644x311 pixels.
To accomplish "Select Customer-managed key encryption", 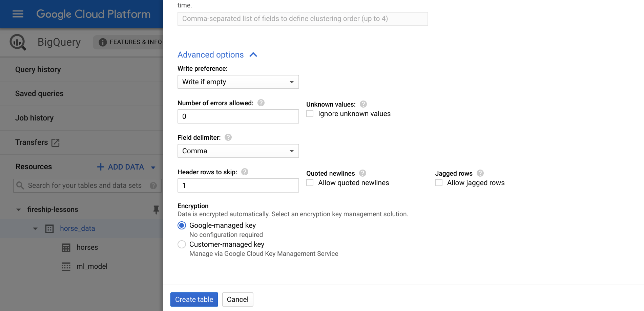I will click(x=182, y=244).
